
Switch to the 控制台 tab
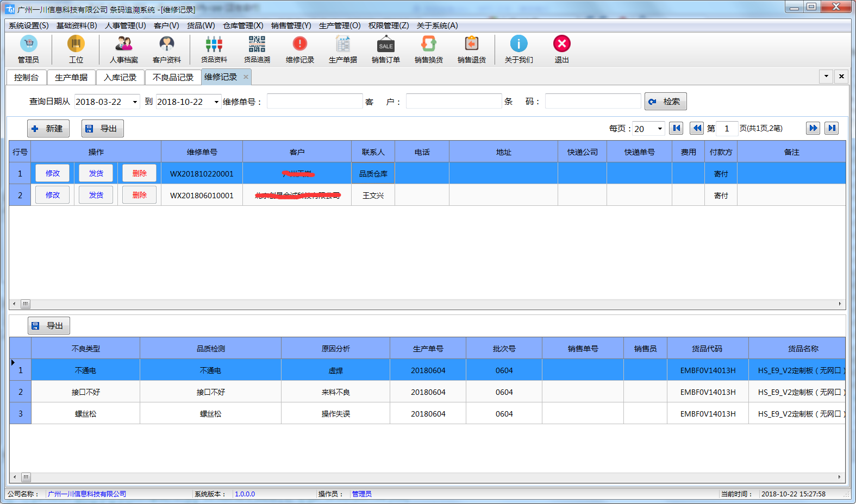click(26, 78)
